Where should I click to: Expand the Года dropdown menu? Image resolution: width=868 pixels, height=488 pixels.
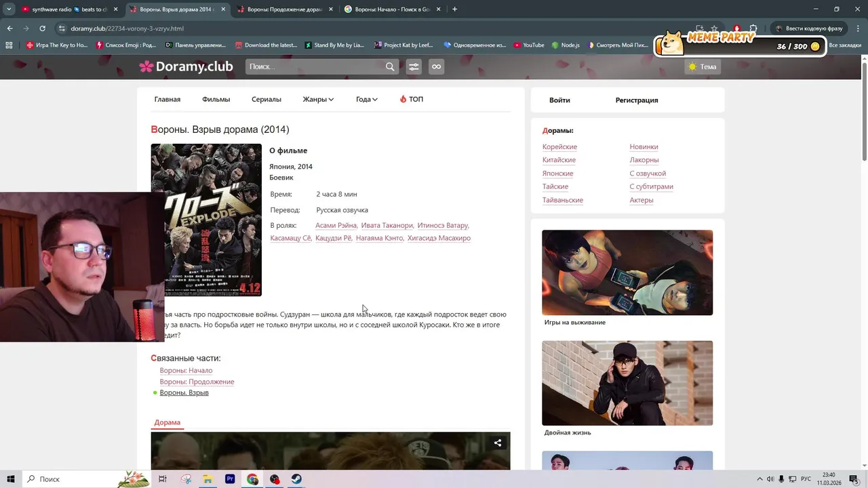(367, 99)
